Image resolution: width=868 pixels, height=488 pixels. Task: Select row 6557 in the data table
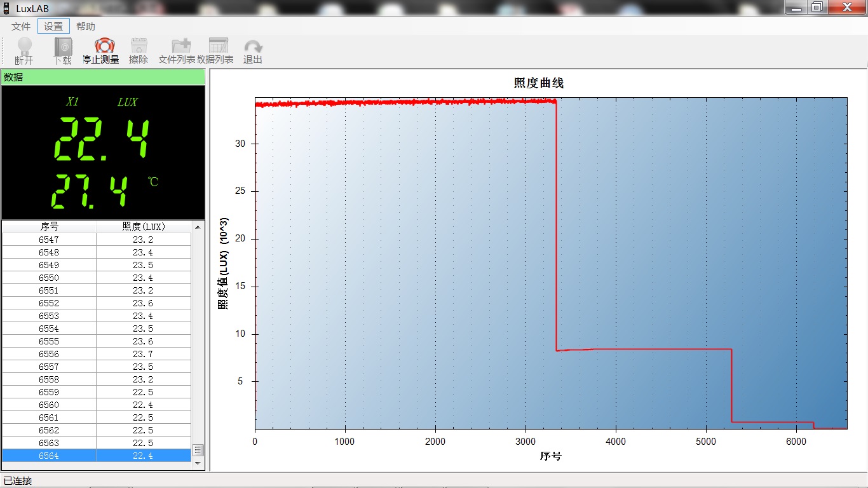97,367
